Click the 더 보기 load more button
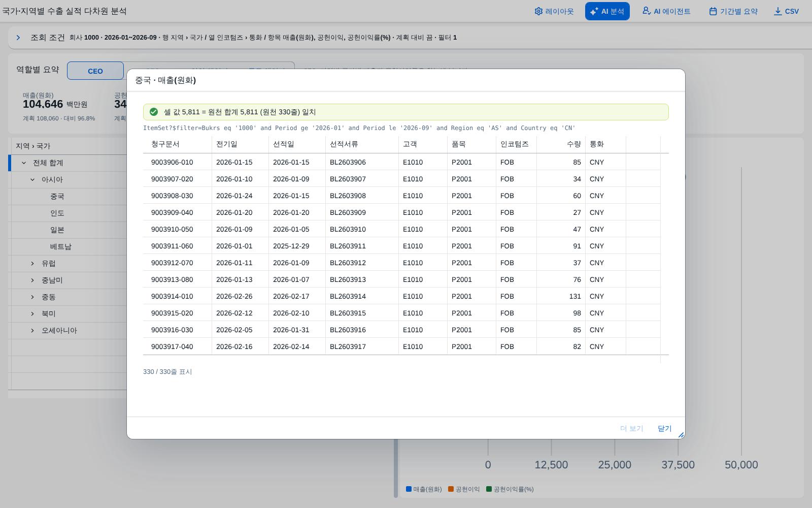 point(631,428)
